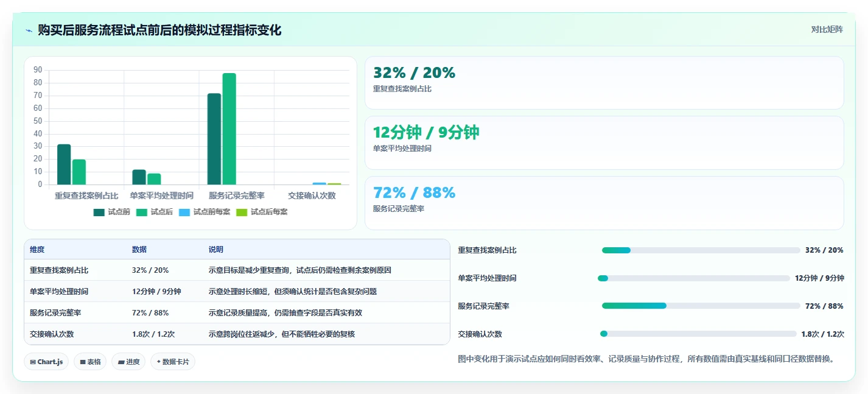
Task: Click the explanation starting 示意记录质量提高
Action: (285, 312)
